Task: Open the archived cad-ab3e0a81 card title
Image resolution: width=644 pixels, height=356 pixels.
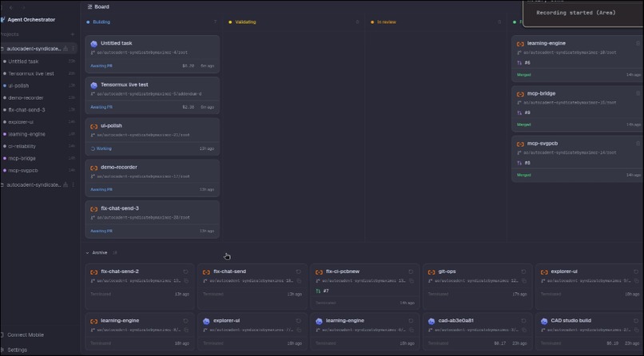Action: click(456, 321)
